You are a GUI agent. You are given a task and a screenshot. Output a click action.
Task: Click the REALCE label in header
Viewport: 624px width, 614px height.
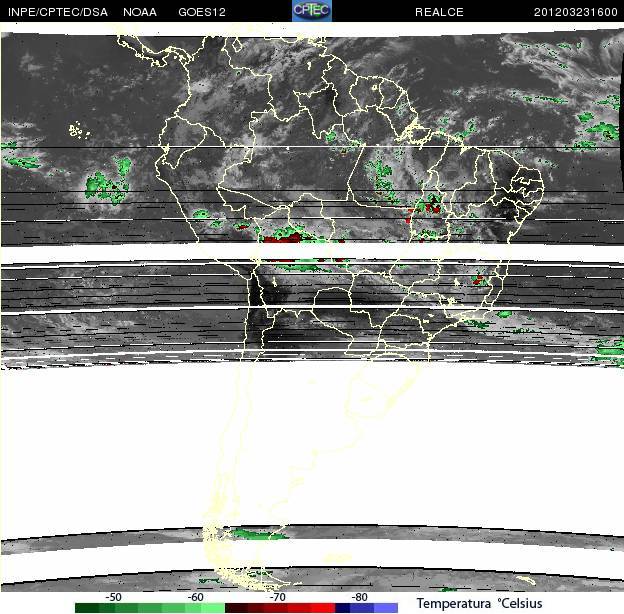pyautogui.click(x=439, y=12)
